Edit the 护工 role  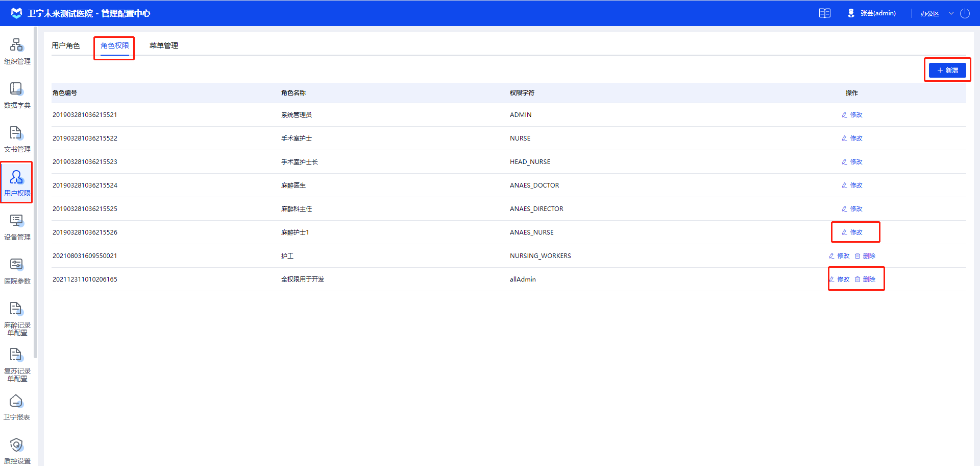point(839,256)
